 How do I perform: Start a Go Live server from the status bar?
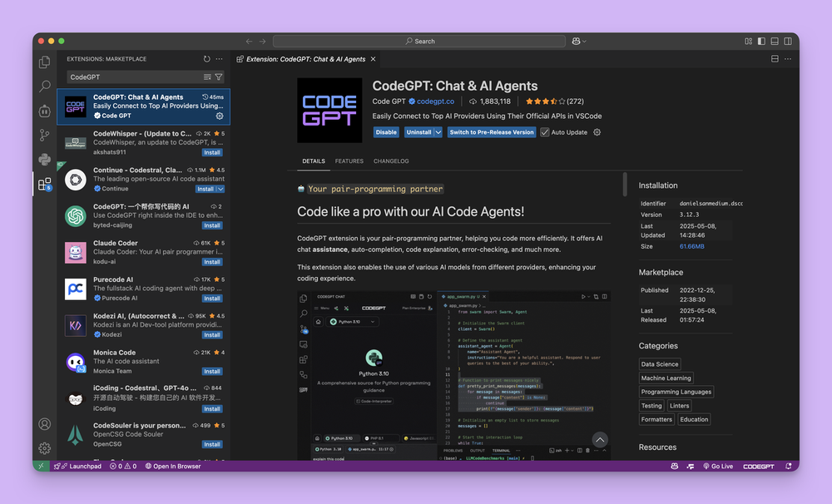click(718, 466)
